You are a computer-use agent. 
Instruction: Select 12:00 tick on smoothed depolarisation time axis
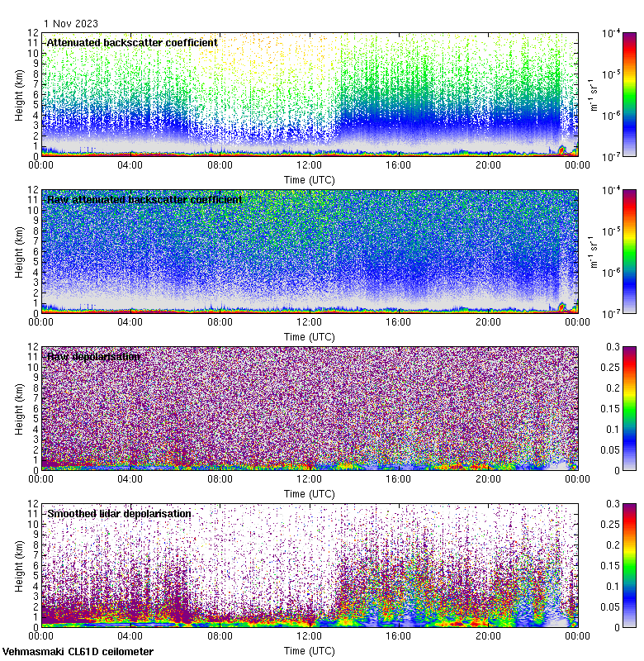309,635
